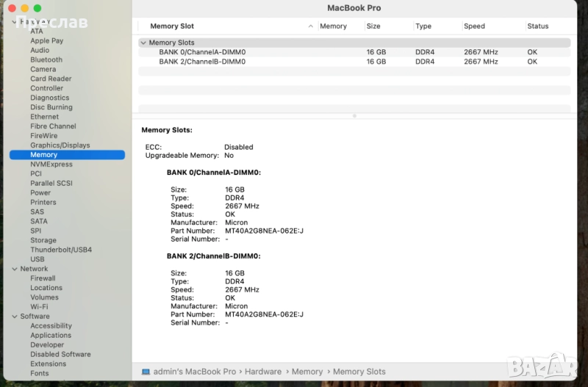588x387 pixels.
Task: Collapse the Software section in sidebar
Action: (x=14, y=317)
